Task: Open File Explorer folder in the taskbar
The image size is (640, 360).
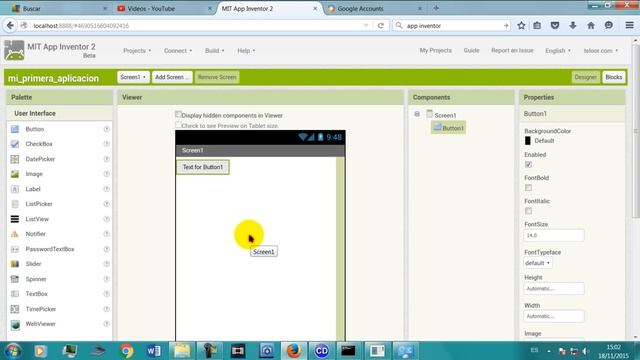Action: click(x=182, y=351)
